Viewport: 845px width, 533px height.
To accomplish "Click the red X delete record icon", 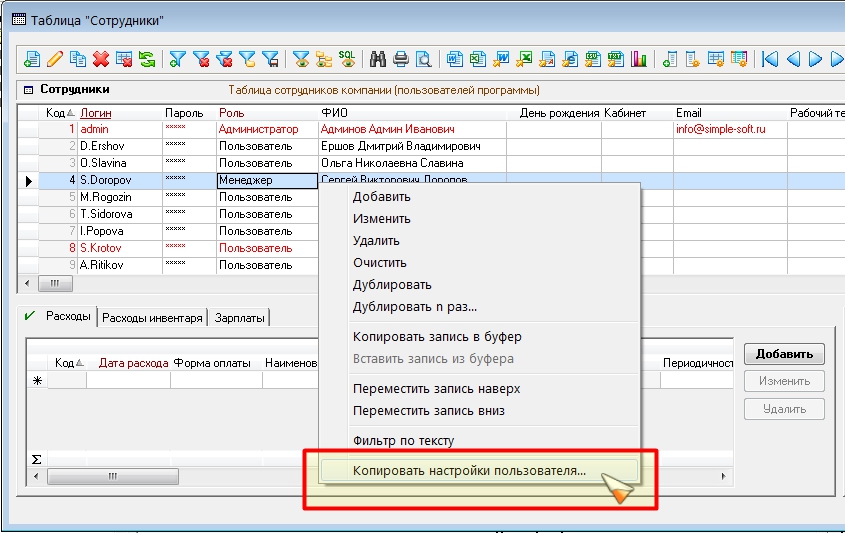I will tap(101, 59).
